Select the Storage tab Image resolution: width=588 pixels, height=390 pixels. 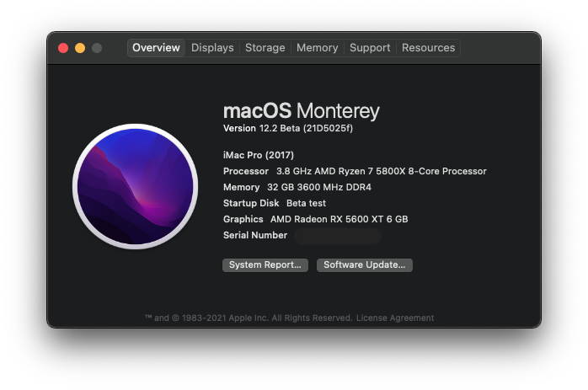pyautogui.click(x=265, y=48)
